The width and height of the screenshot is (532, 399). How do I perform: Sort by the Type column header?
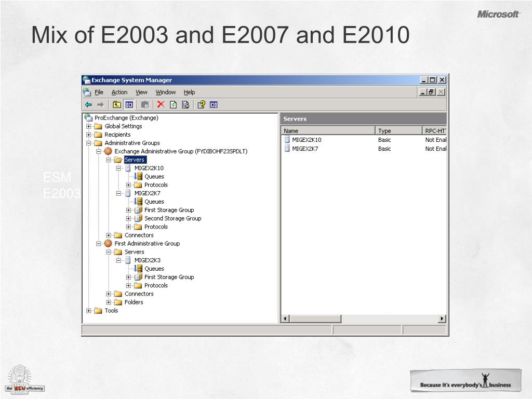398,130
